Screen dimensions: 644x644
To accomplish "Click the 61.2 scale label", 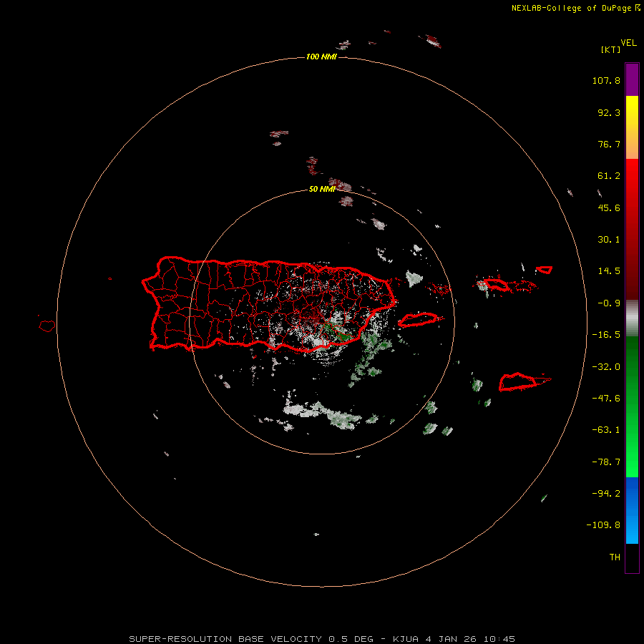I will coord(609,176).
